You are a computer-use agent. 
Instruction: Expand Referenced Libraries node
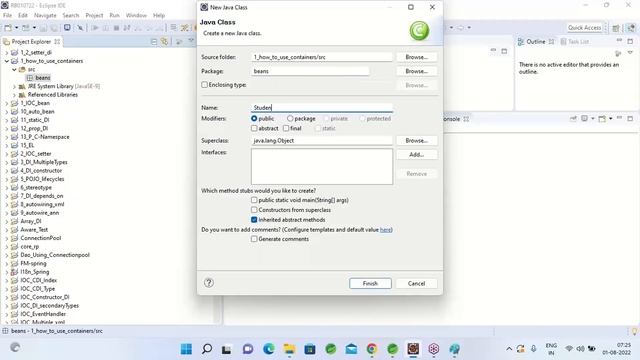pos(14,95)
